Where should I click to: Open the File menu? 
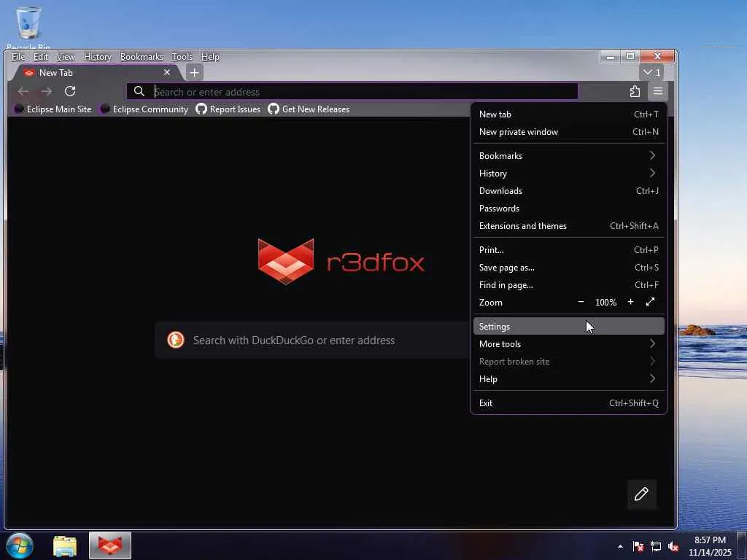point(18,57)
